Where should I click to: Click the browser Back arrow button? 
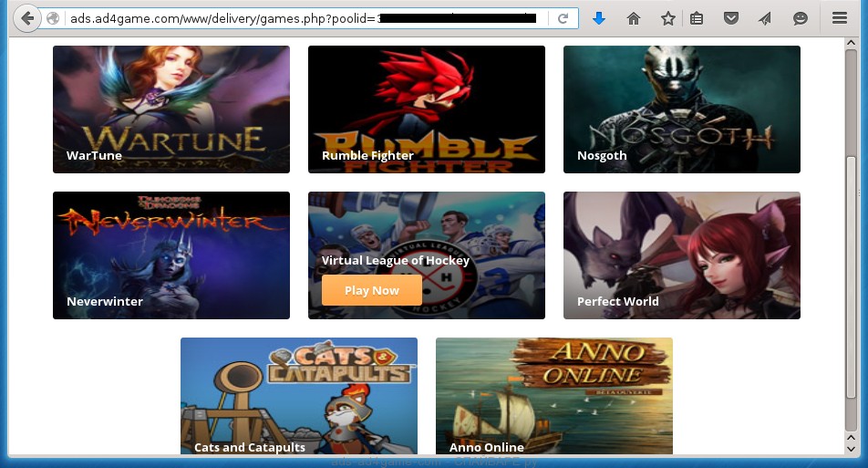[x=26, y=18]
